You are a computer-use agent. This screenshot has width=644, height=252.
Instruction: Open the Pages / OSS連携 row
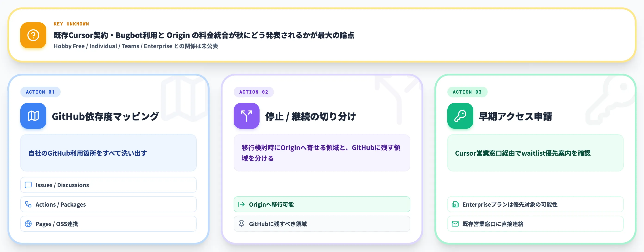click(x=108, y=224)
